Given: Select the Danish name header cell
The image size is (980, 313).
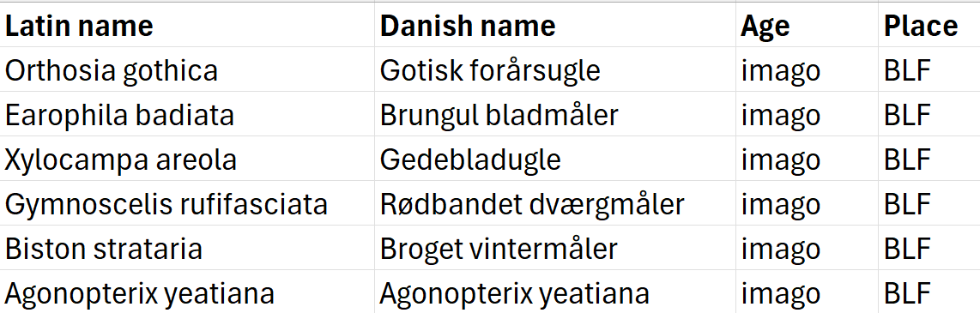Looking at the screenshot, I should coord(555,26).
